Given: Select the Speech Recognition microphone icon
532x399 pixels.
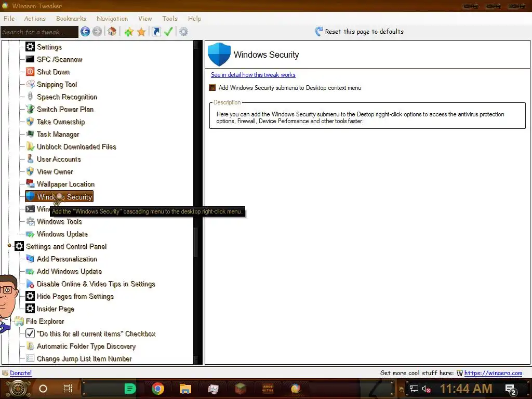Looking at the screenshot, I should pos(30,96).
